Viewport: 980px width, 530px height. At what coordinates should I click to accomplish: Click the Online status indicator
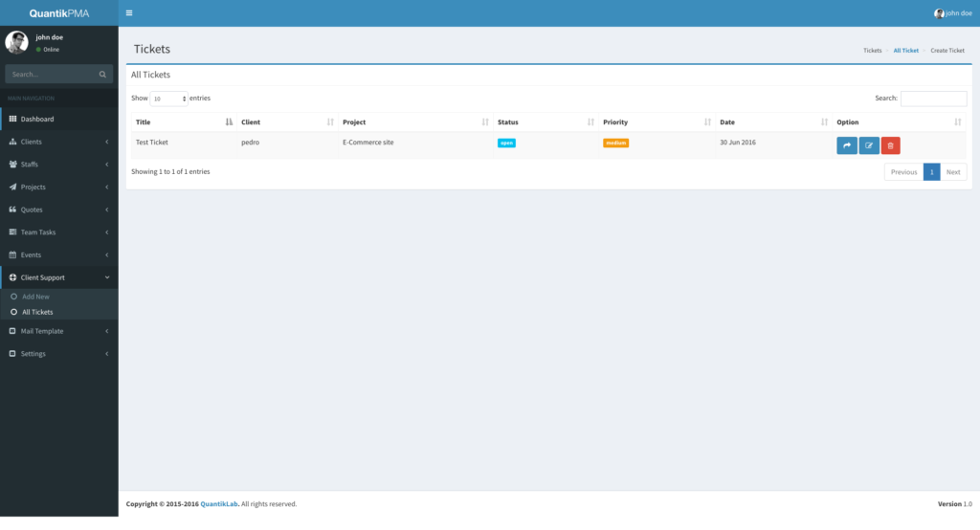click(48, 50)
